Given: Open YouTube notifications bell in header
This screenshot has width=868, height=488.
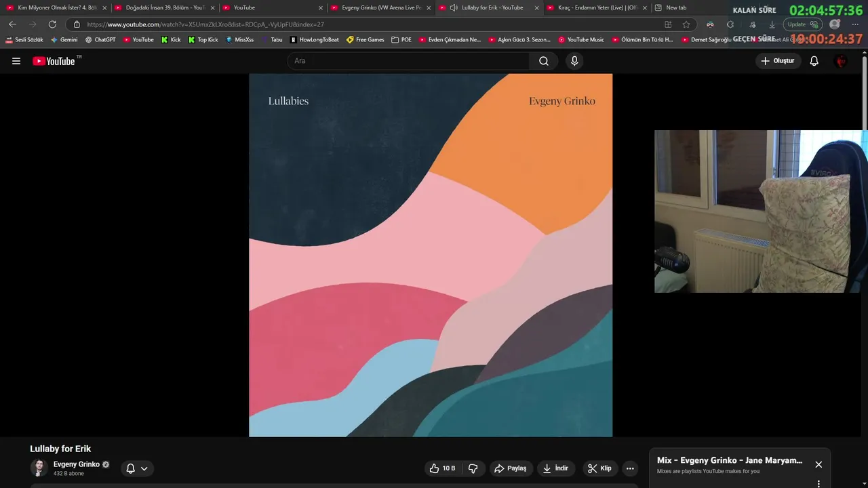Looking at the screenshot, I should click(814, 61).
